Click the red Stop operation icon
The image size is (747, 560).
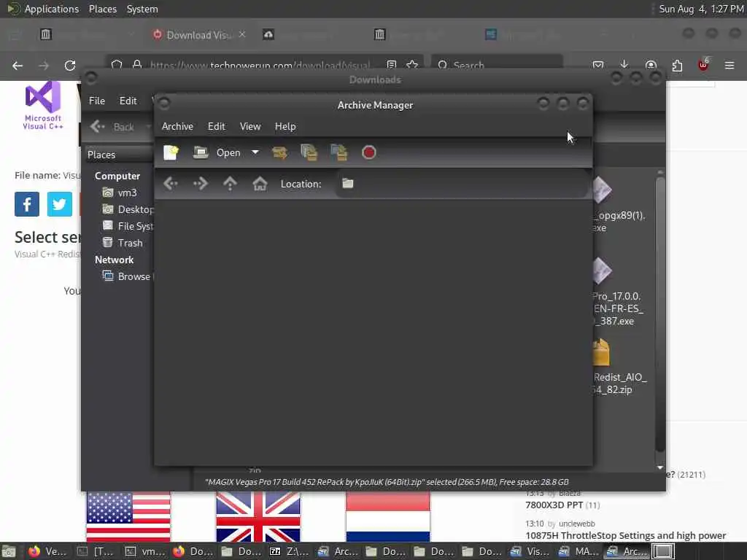point(368,152)
